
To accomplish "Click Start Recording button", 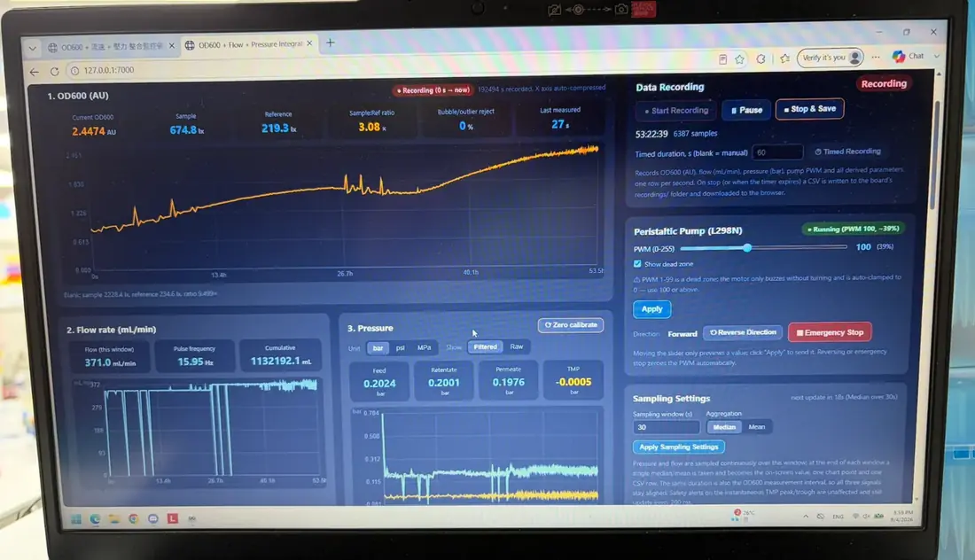I will [x=676, y=111].
